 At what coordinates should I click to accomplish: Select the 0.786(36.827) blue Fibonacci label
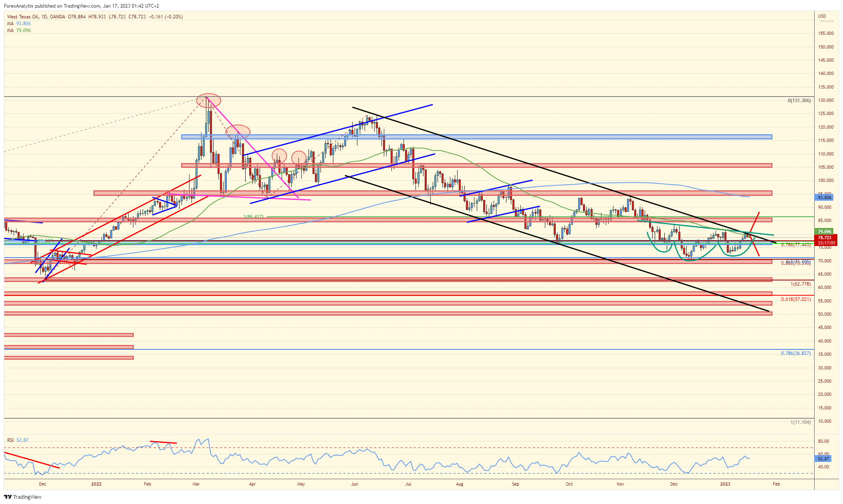(x=796, y=353)
